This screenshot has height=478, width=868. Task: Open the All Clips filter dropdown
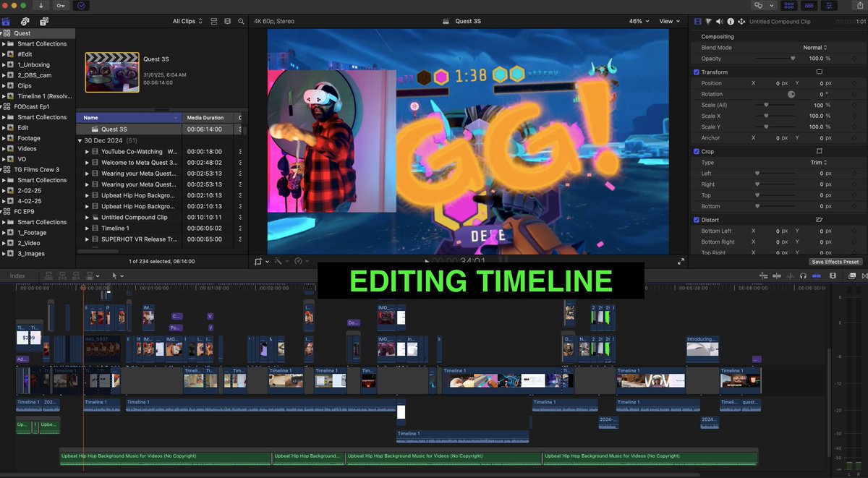click(187, 22)
